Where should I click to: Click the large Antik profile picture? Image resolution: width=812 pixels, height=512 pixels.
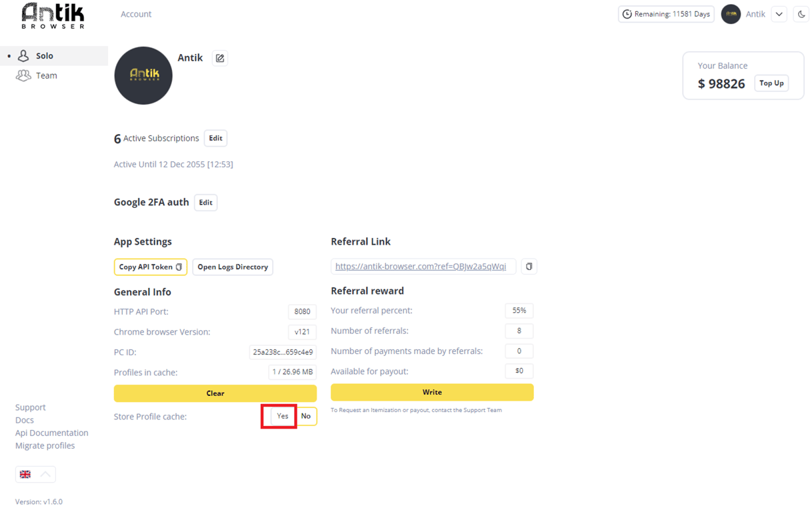(143, 75)
